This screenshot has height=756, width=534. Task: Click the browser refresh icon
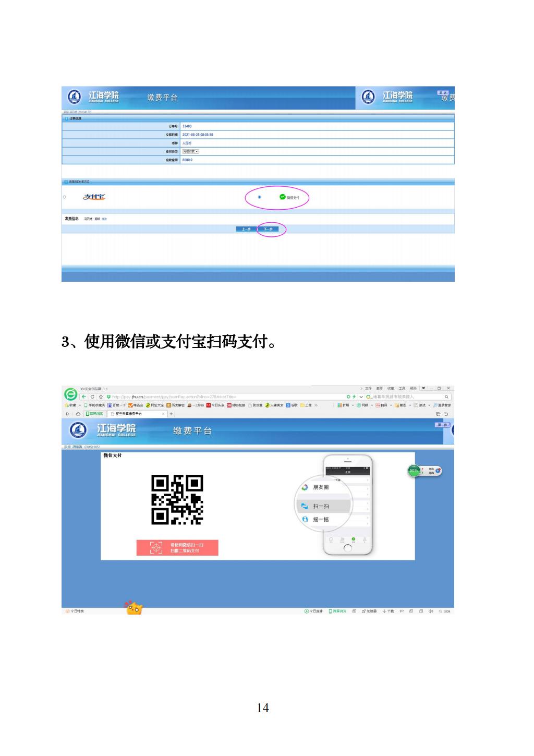(x=93, y=397)
